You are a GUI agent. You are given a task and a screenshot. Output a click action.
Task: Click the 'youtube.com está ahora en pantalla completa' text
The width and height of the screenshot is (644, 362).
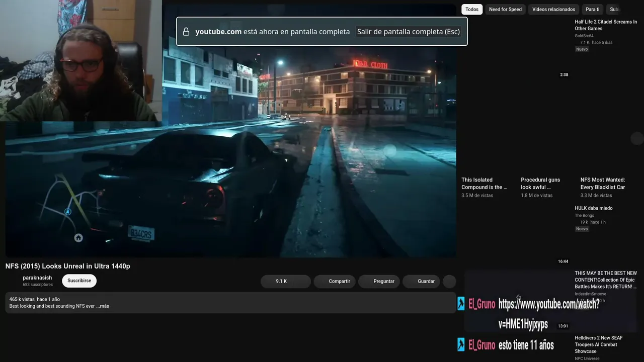coord(273,32)
